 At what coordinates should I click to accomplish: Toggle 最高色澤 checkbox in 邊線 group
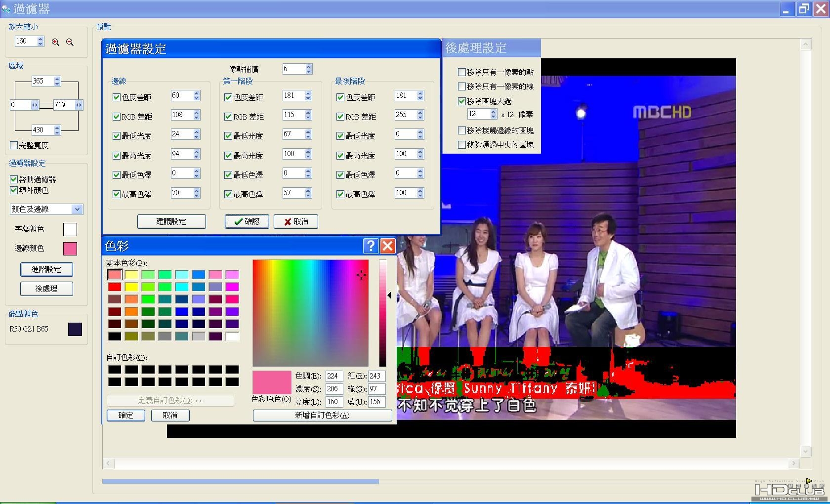point(117,194)
